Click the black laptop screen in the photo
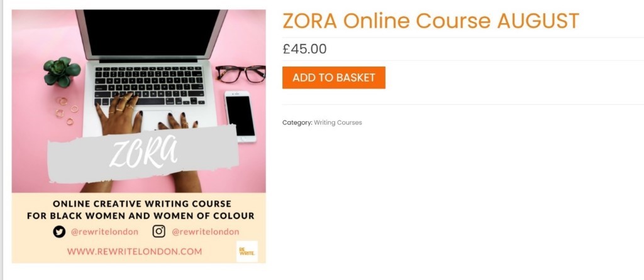644x280 pixels. [x=152, y=33]
